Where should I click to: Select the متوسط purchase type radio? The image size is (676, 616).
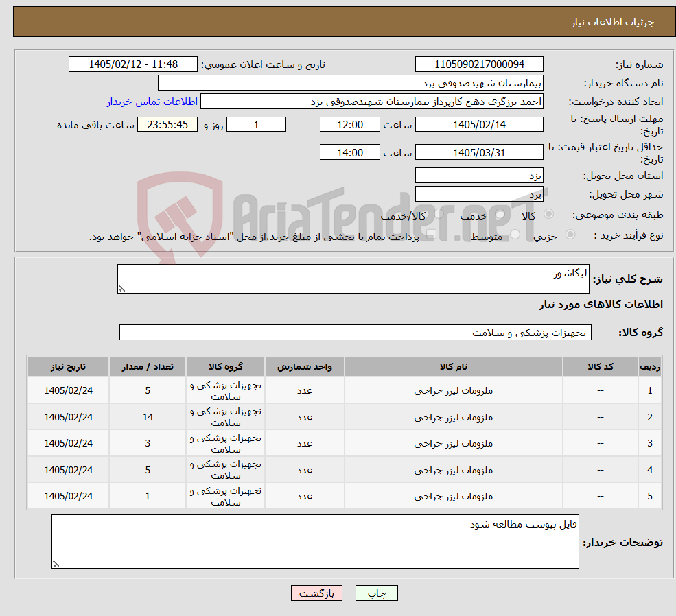[x=515, y=235]
